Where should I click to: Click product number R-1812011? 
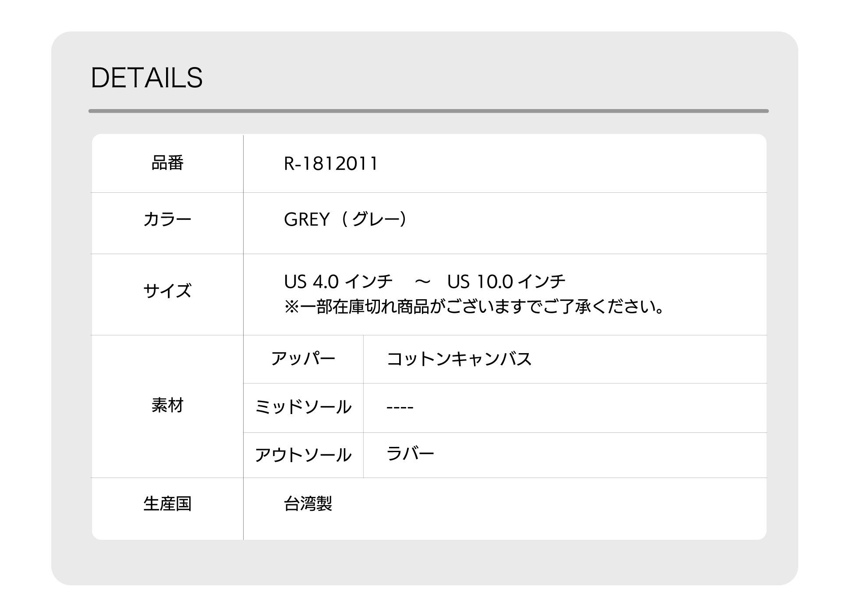click(331, 164)
